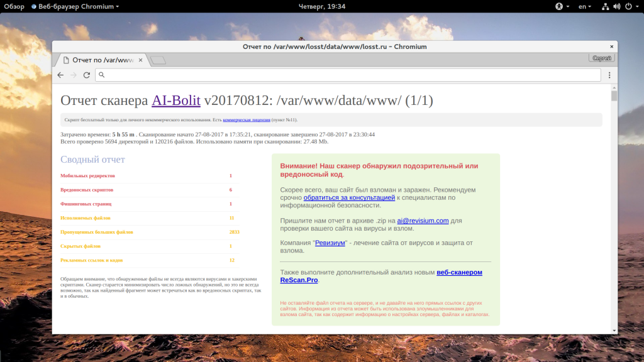Click the ai@revisium.com email link

(x=423, y=221)
